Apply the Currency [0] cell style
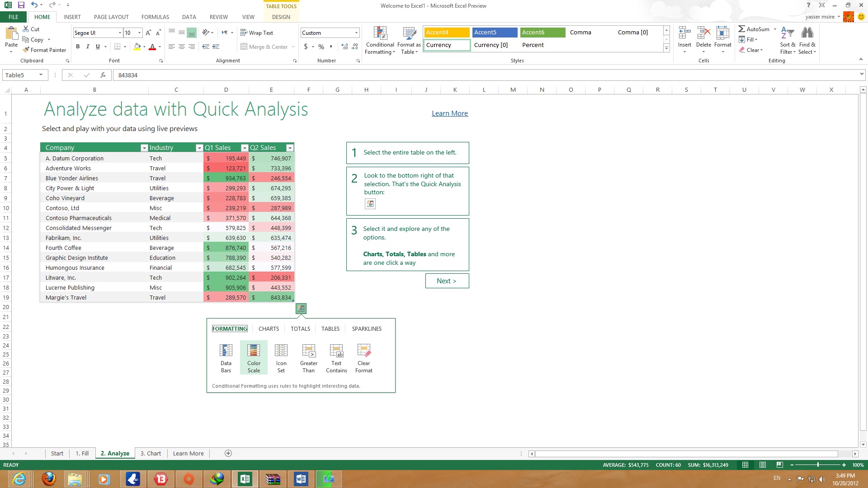The width and height of the screenshot is (868, 488). [495, 45]
